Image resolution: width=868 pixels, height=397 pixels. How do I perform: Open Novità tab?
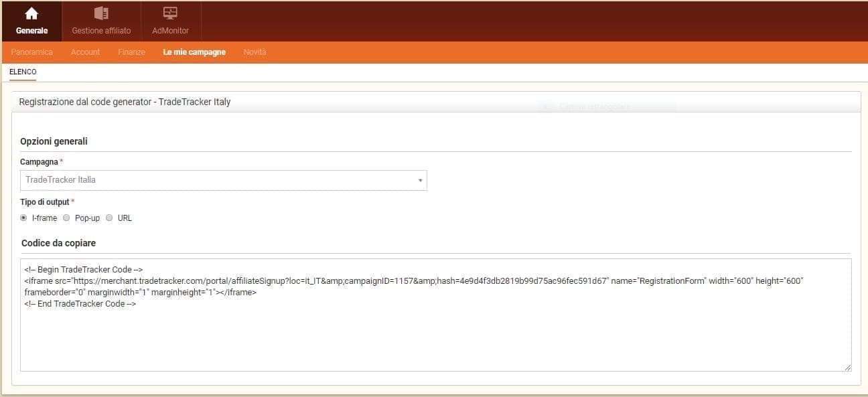coord(255,52)
